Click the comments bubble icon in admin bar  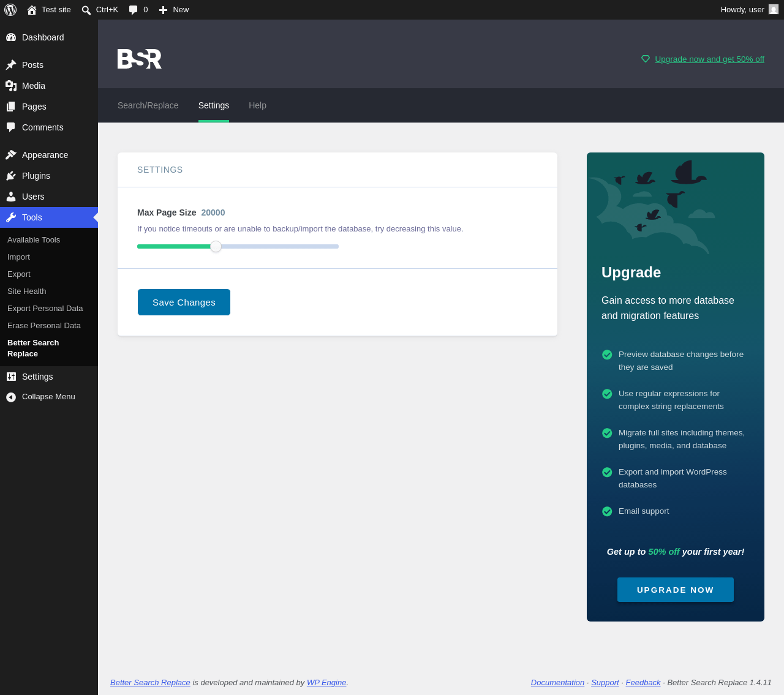pyautogui.click(x=134, y=10)
